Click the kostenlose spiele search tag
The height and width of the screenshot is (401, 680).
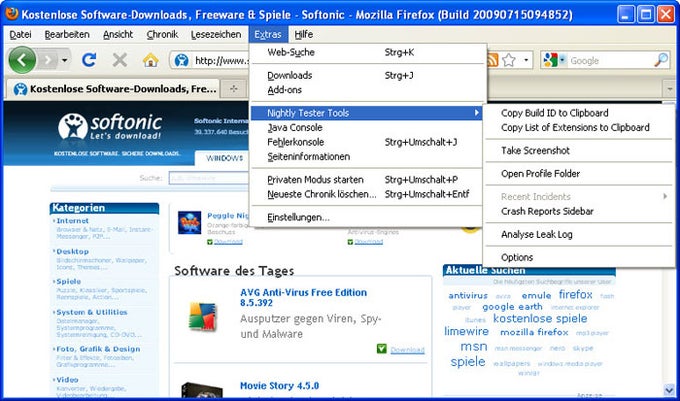point(540,319)
